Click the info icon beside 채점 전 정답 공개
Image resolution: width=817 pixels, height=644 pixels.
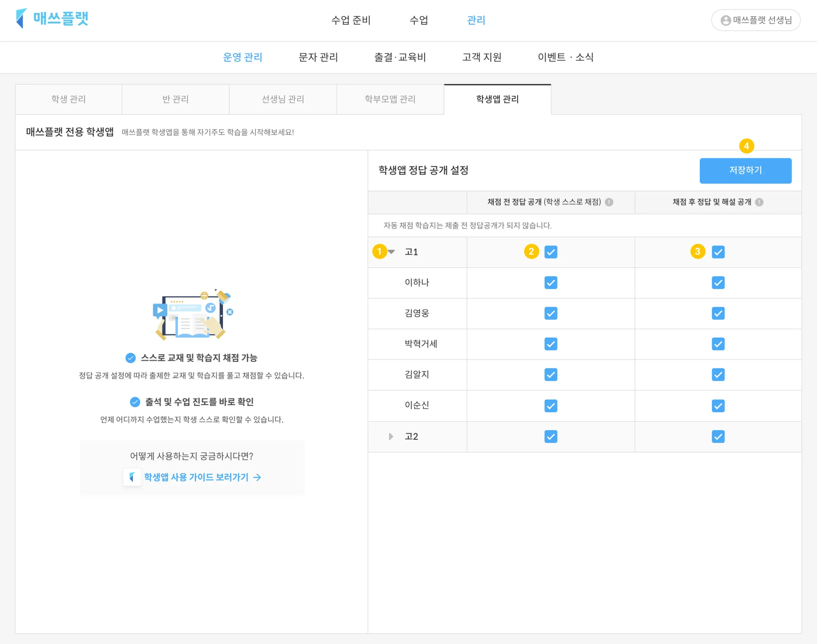click(x=609, y=202)
